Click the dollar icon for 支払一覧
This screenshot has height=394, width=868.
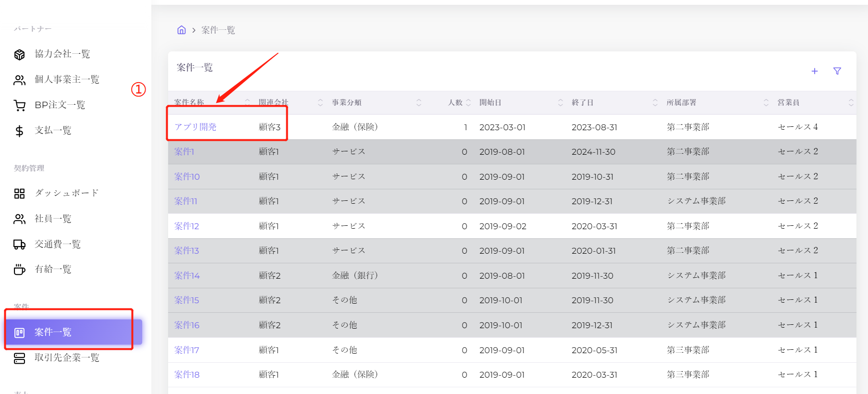pyautogui.click(x=19, y=131)
